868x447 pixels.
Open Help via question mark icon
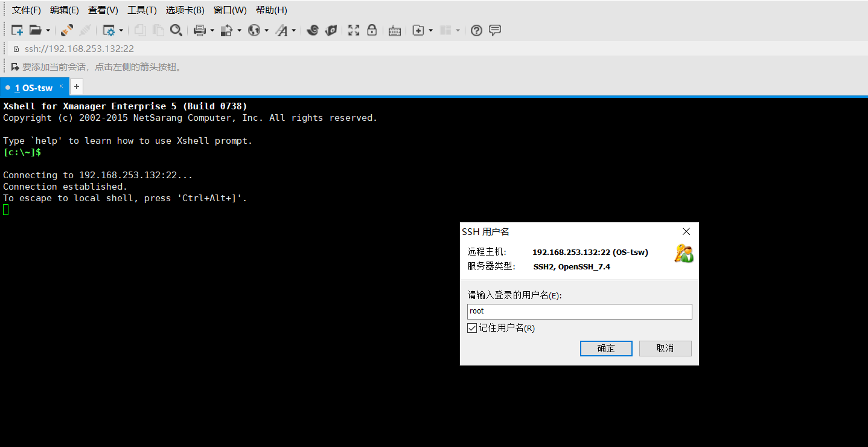pyautogui.click(x=477, y=30)
